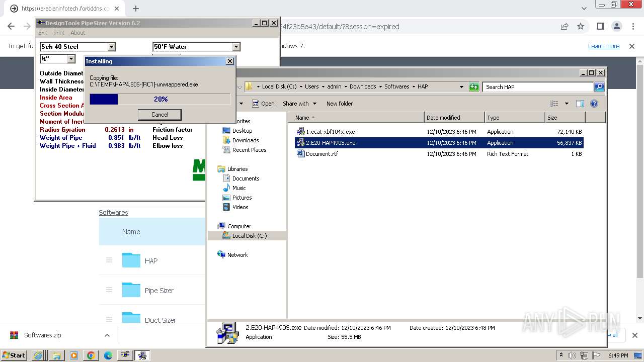
Task: Click the Learn more link
Action: pos(604,46)
